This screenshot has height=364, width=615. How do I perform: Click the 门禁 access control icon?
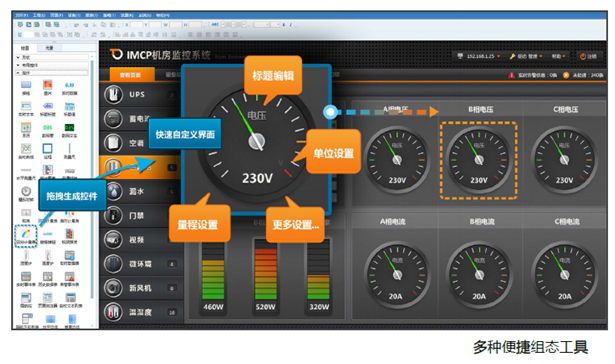point(113,215)
